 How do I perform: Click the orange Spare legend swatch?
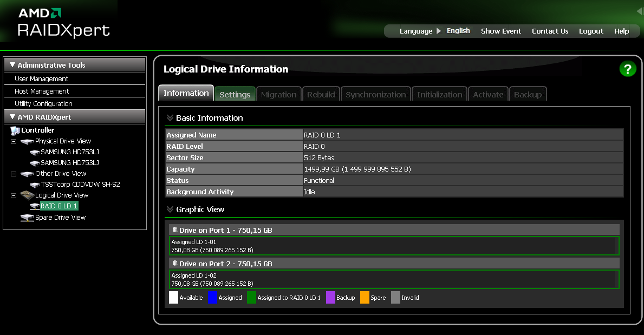point(365,298)
